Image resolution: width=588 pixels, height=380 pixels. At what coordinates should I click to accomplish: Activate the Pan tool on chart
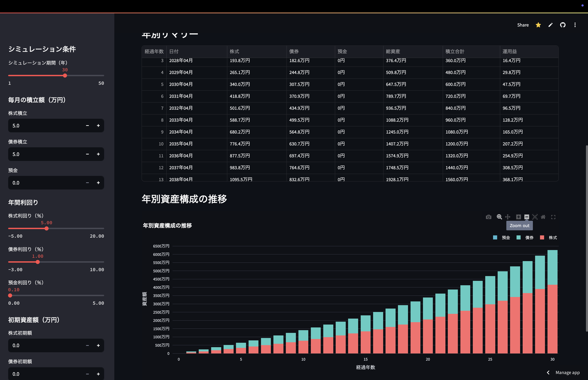[508, 217]
